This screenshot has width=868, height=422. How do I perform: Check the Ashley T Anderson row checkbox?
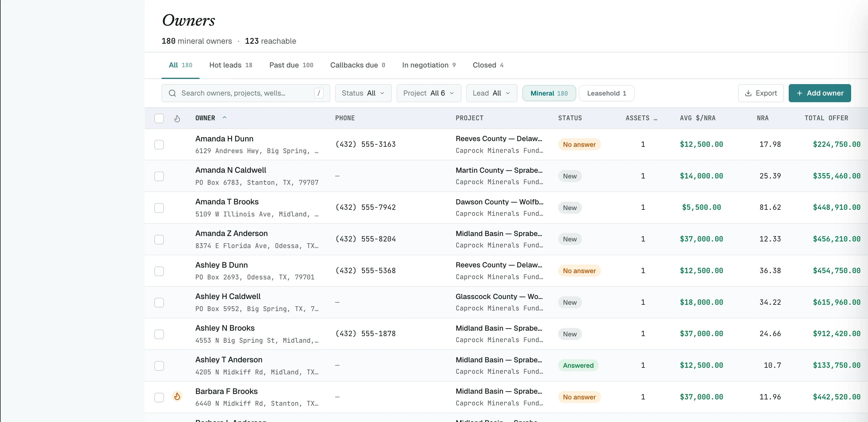pos(159,365)
